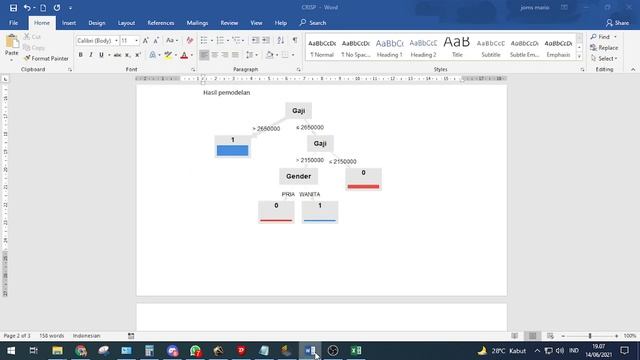Open the File tab

pyautogui.click(x=13, y=23)
